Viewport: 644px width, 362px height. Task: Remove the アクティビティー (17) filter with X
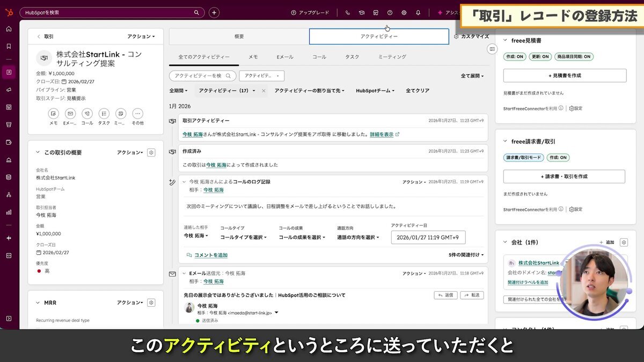point(264,91)
